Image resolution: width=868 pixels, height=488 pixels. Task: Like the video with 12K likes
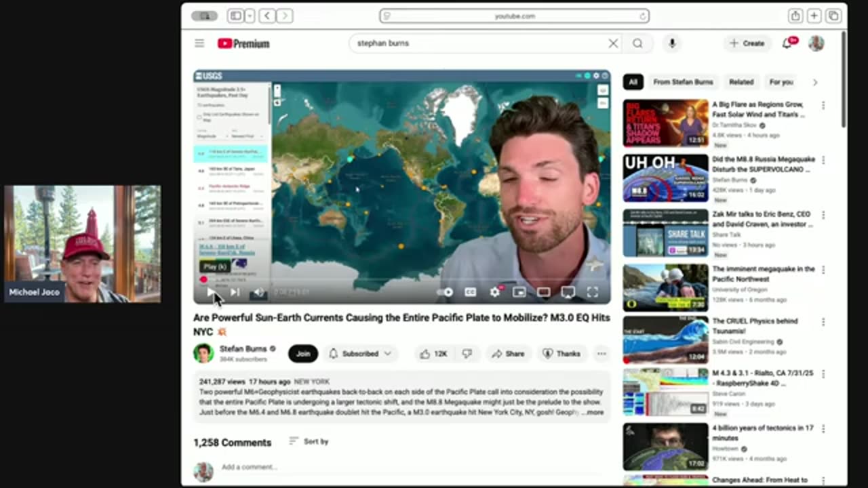[433, 354]
